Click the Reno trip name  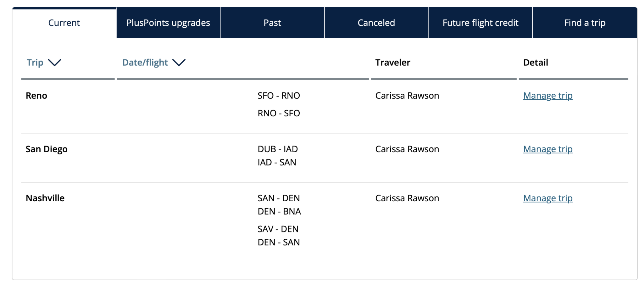[36, 95]
